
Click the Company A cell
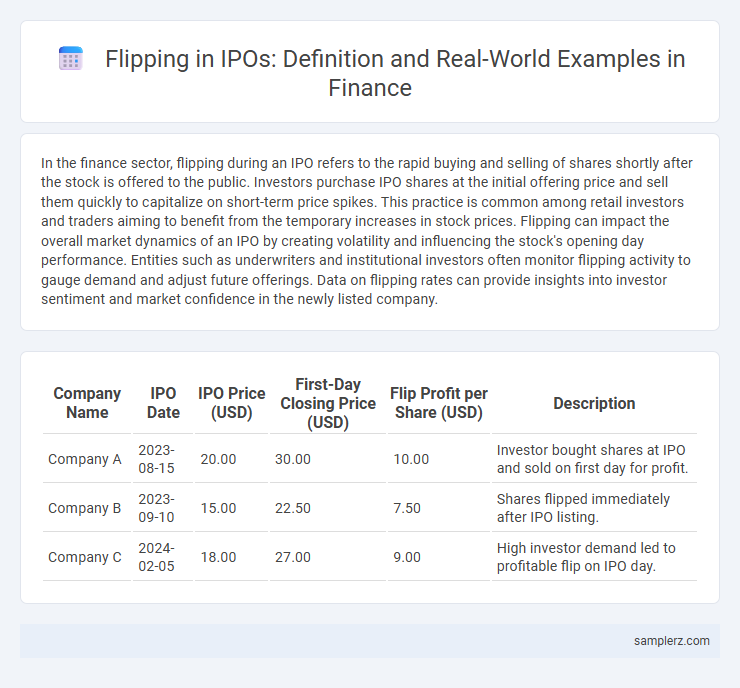[x=85, y=459]
